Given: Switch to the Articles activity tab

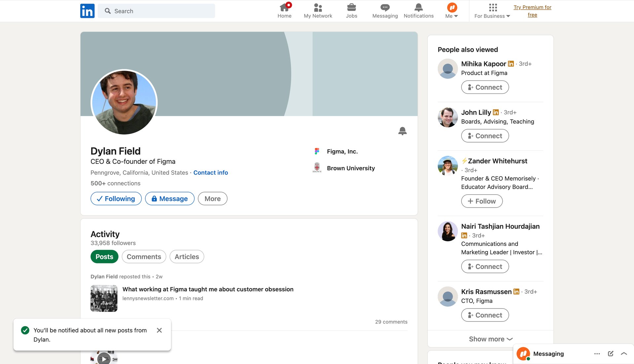Looking at the screenshot, I should tap(187, 256).
